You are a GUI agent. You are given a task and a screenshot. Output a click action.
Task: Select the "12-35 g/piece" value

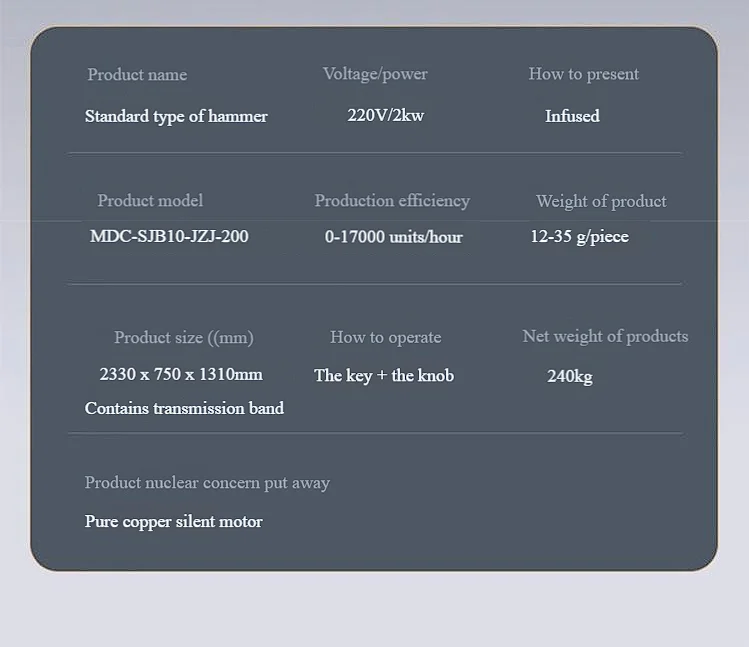click(579, 237)
